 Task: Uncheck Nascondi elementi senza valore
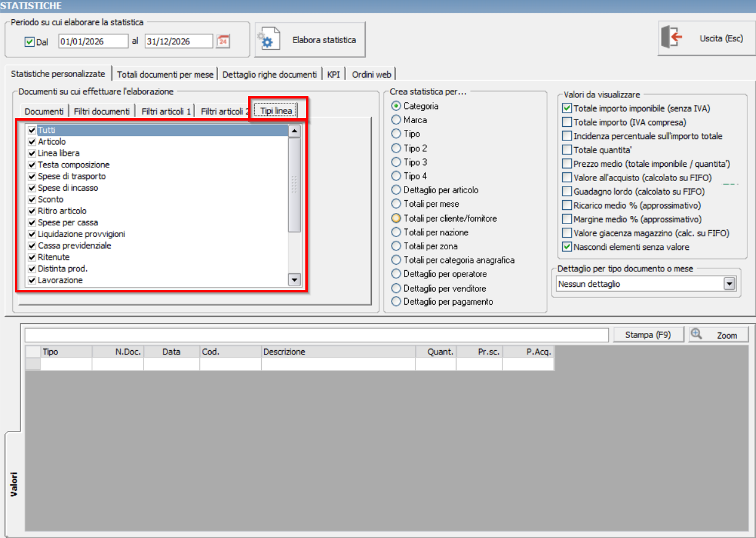[567, 247]
